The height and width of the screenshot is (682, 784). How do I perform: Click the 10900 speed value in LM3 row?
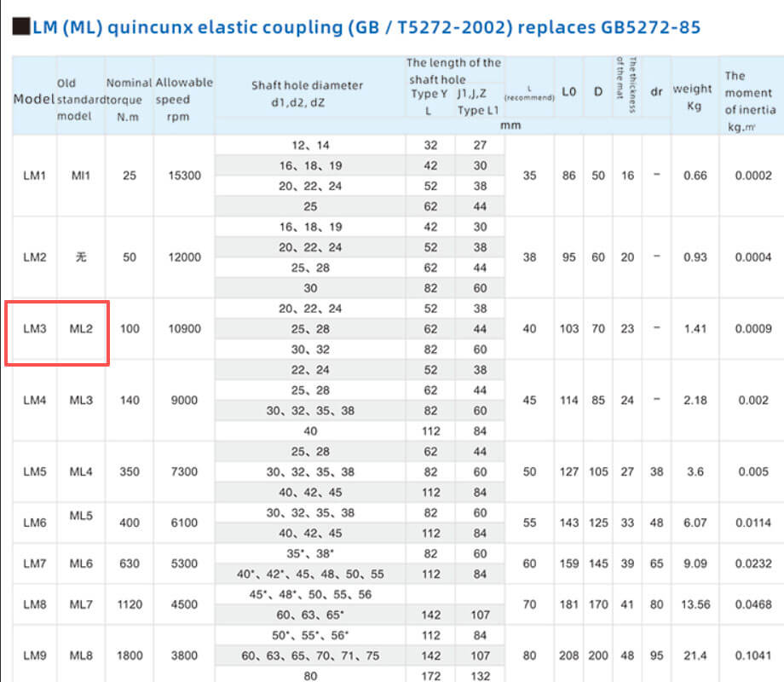[184, 329]
